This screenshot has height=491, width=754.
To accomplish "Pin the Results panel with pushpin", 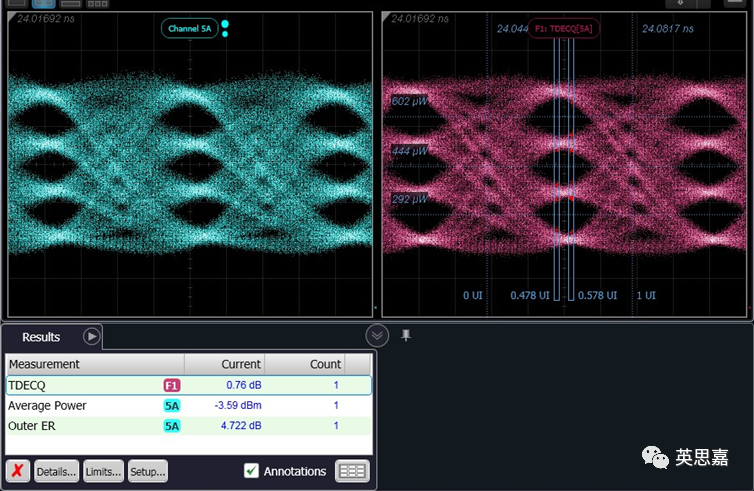I will click(406, 336).
